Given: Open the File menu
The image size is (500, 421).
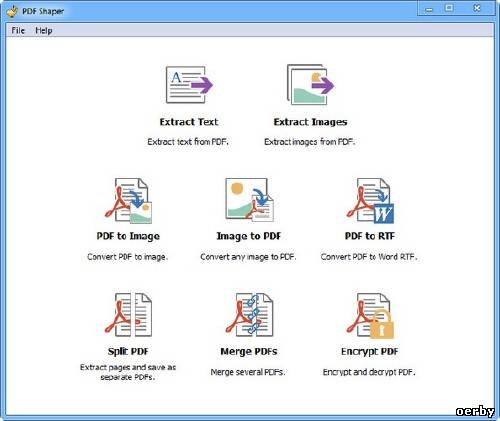Looking at the screenshot, I should 18,30.
